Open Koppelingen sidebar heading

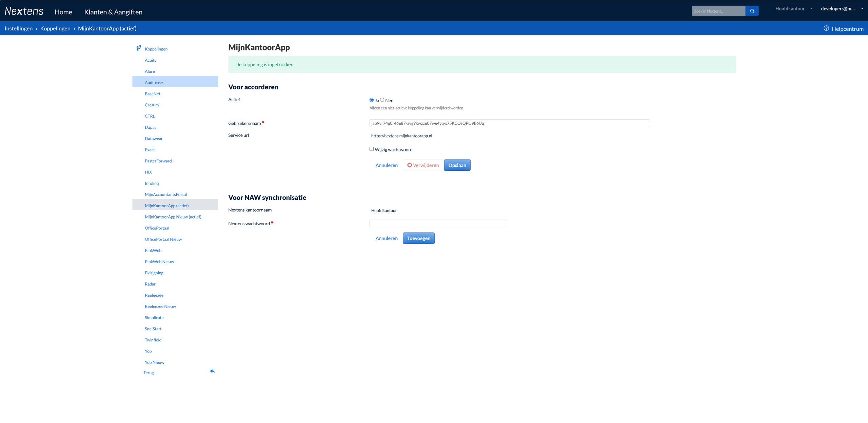point(156,49)
